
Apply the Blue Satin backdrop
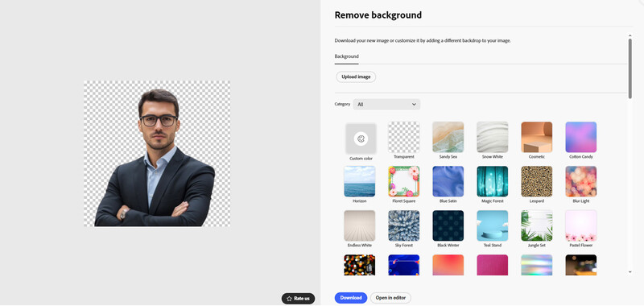pyautogui.click(x=448, y=181)
